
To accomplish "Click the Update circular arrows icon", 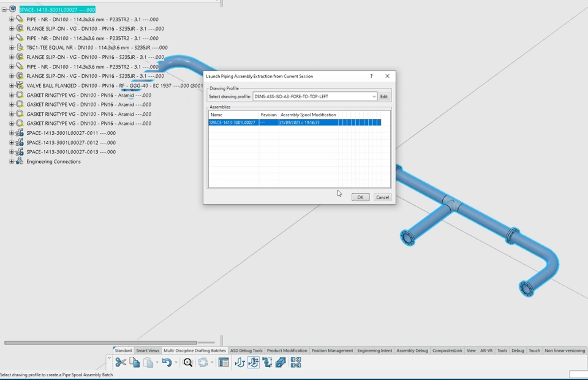I will [203, 362].
